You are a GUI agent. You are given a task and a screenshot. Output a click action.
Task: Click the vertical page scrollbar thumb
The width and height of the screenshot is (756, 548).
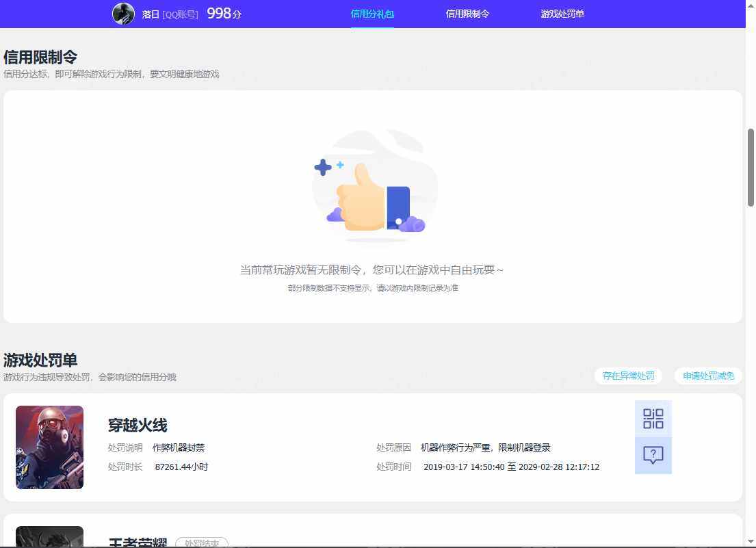[751, 167]
